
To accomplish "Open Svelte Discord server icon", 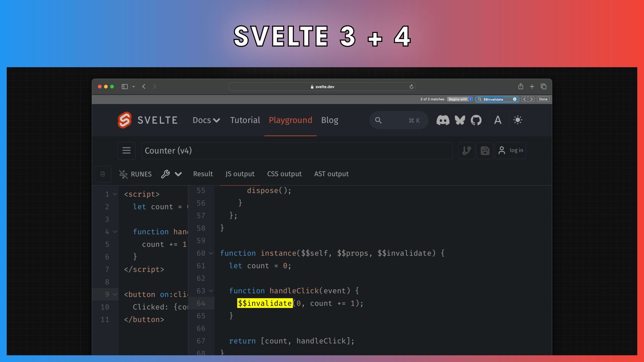I will [442, 120].
